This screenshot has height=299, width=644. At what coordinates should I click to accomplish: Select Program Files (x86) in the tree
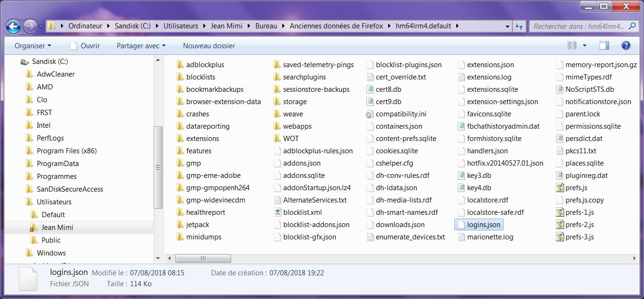[x=67, y=151]
